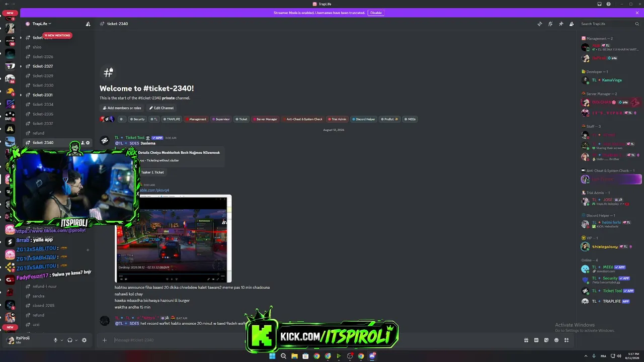Viewport: 644px width, 362px height.
Task: Open the Threads icon in channel header
Action: [539, 24]
